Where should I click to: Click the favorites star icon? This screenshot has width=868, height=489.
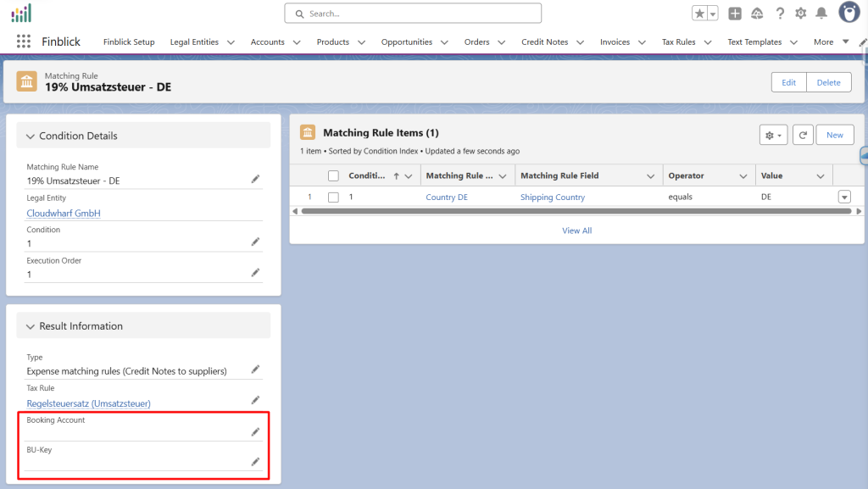pos(699,14)
